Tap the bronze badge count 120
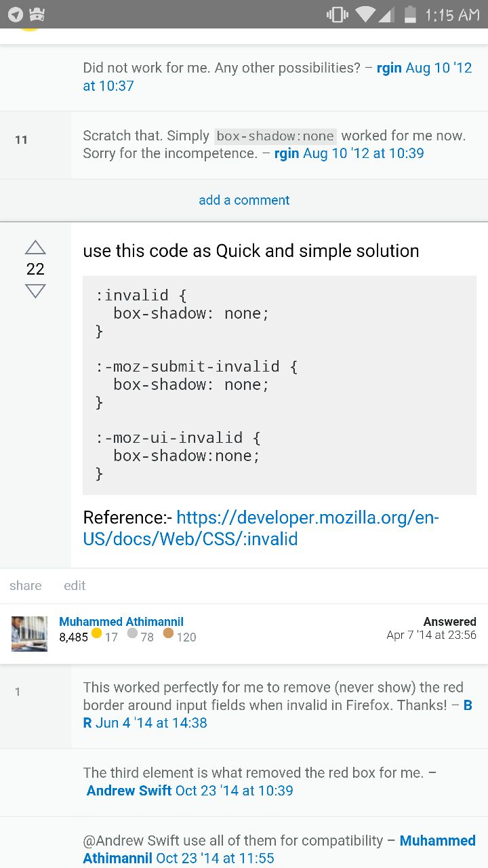The image size is (488, 868). 186,637
